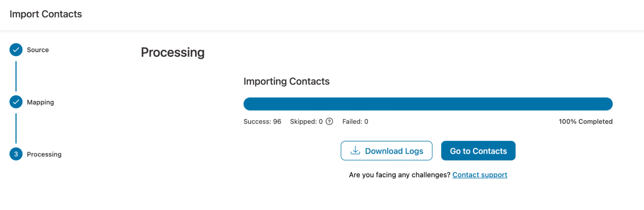Select the Processing step label
Viewport: 644px width, 210px height.
(44, 154)
